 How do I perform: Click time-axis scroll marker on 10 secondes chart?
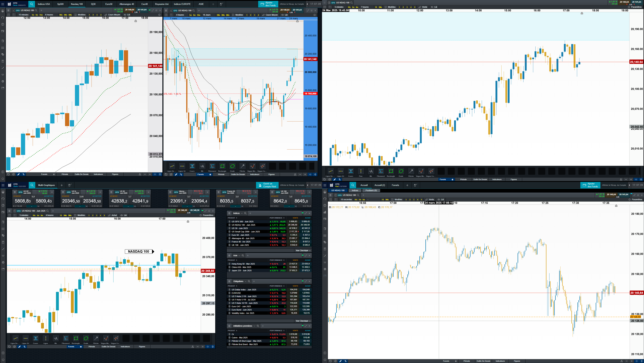pos(616,206)
